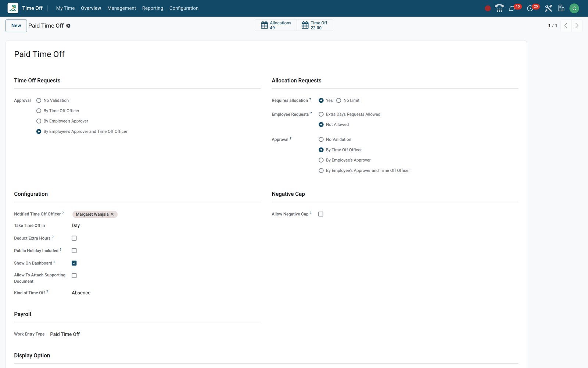Open the company switcher building icon
588x368 pixels.
(561, 8)
